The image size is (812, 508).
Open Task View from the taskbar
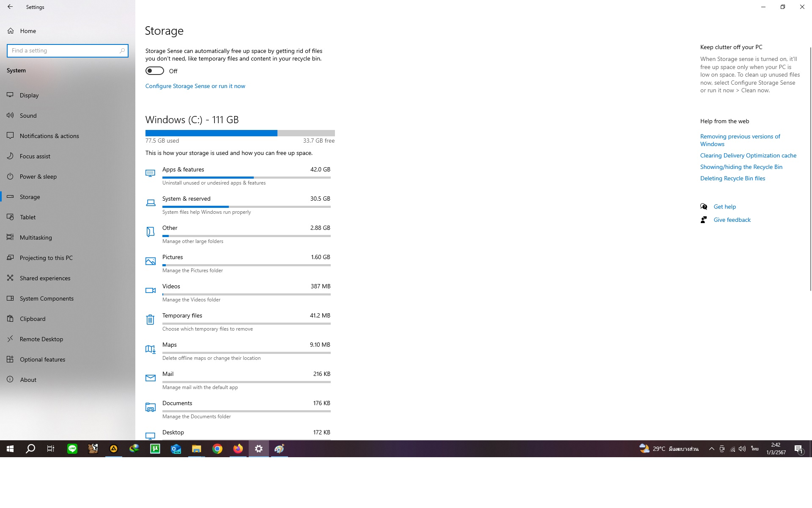coord(51,449)
